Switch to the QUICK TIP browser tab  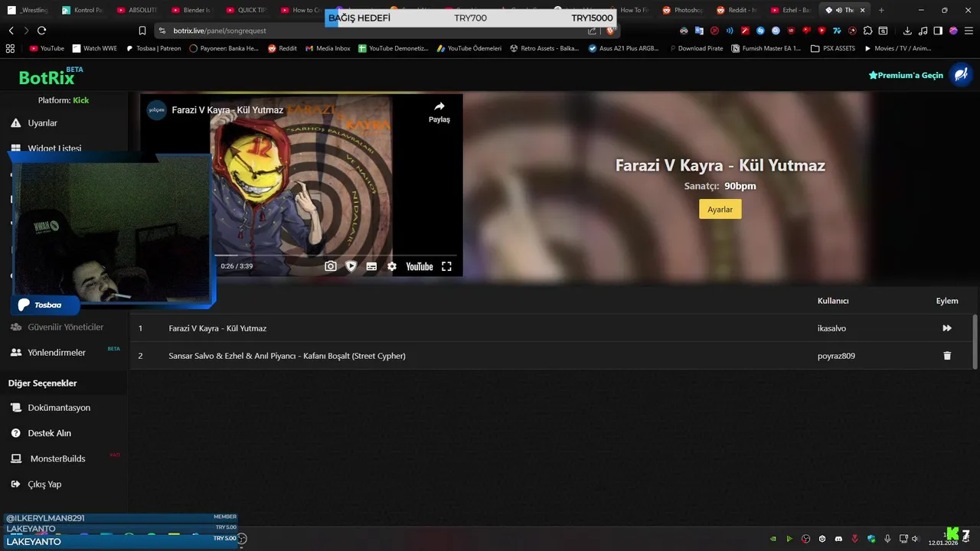tap(246, 10)
